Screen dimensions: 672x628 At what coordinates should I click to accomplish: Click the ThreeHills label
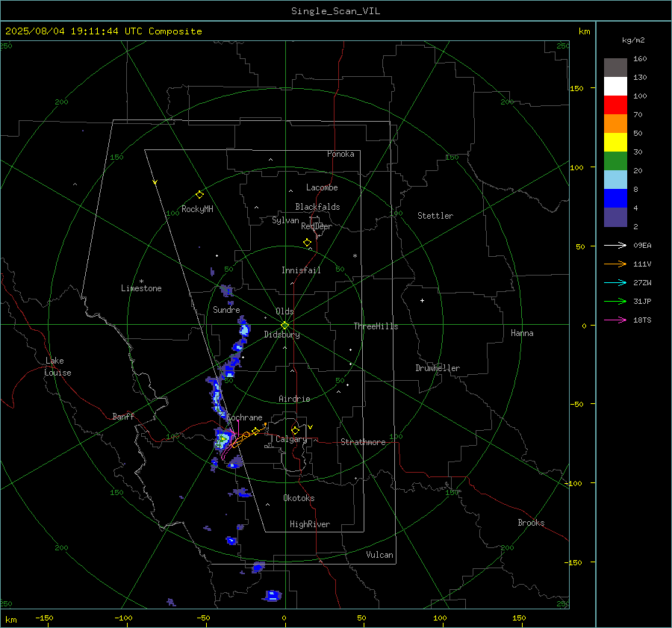[x=376, y=326]
